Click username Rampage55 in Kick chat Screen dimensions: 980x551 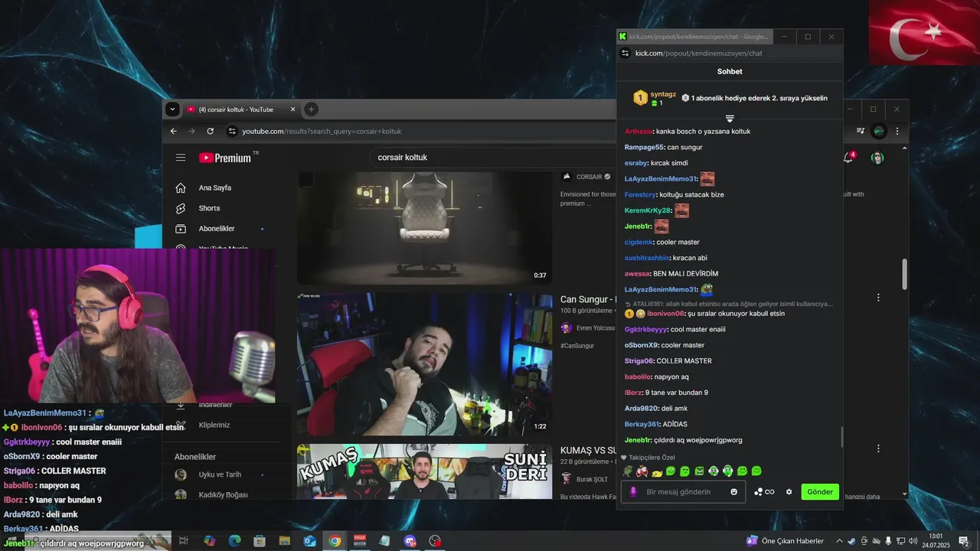coord(644,147)
